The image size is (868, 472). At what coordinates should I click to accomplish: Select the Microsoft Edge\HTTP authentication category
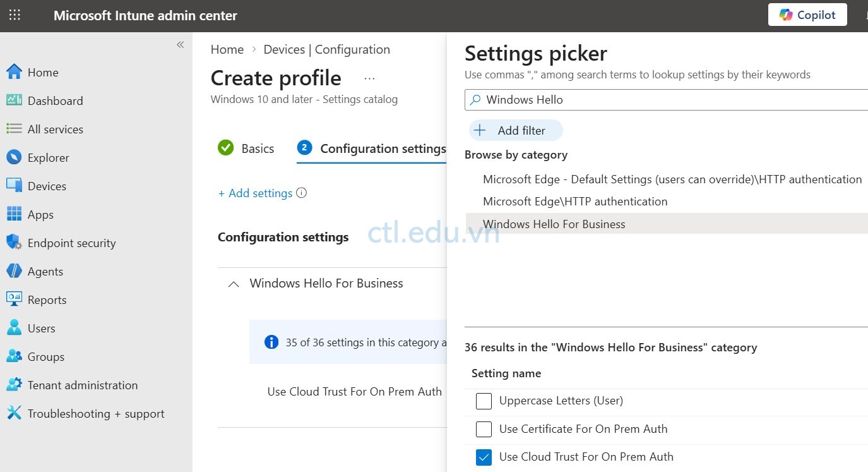click(575, 202)
